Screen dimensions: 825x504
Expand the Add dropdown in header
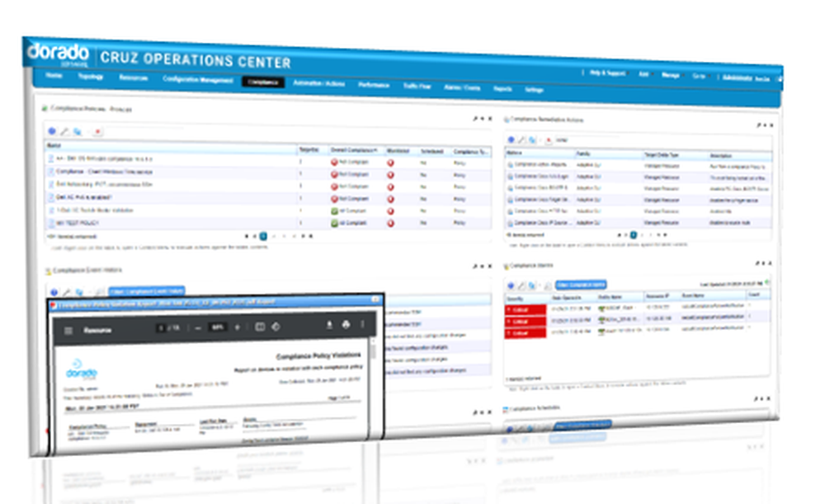coord(645,74)
